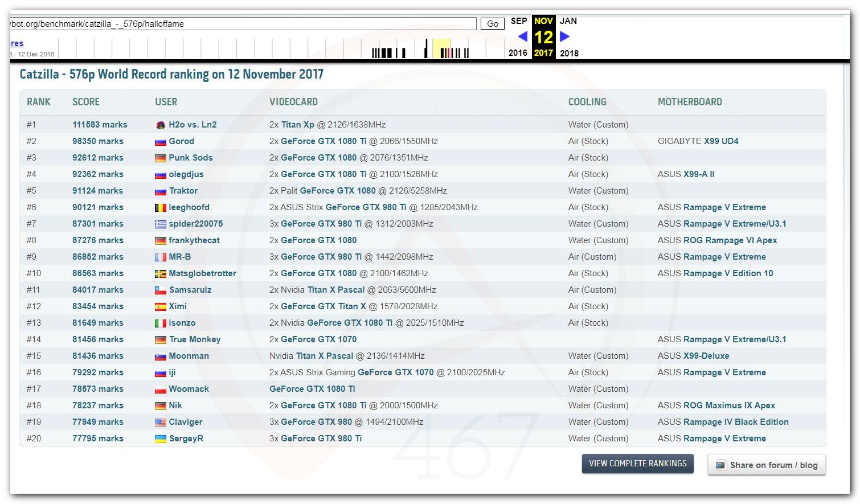Click the Polish flag next to Woomack
The height and width of the screenshot is (504, 860).
(161, 390)
